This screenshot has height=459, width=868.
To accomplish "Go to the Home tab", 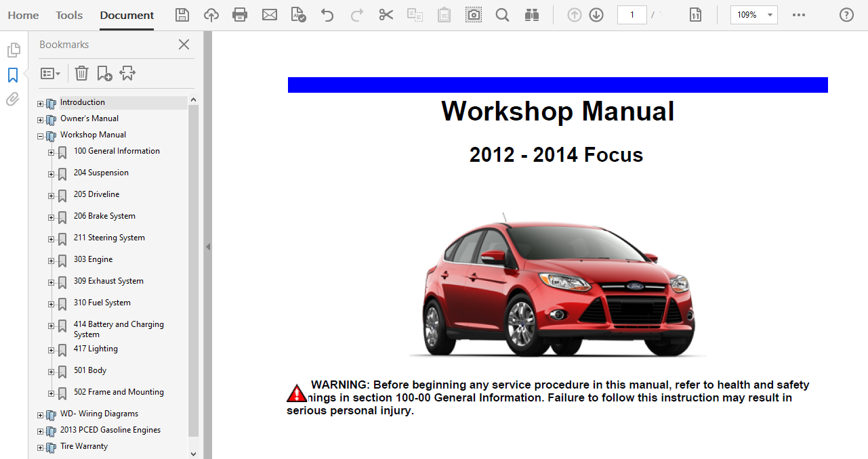I will click(23, 15).
